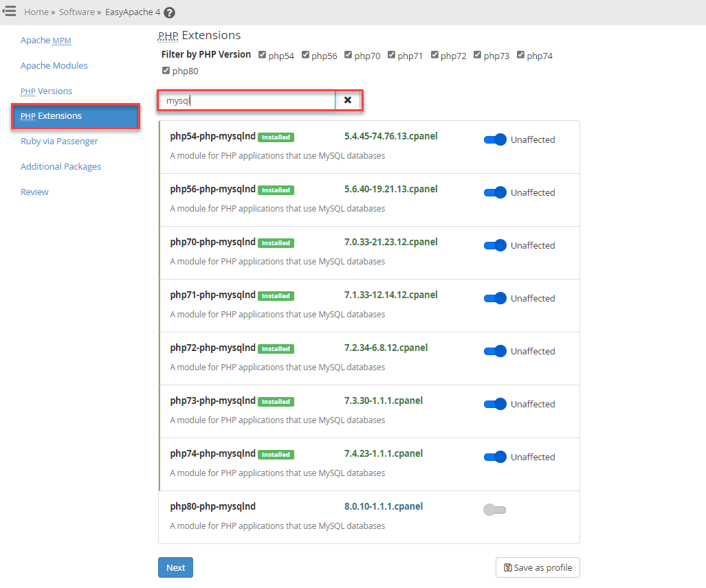Viewport: 706px width, 588px height.
Task: Disable the php80 version filter checkbox
Action: 166,70
